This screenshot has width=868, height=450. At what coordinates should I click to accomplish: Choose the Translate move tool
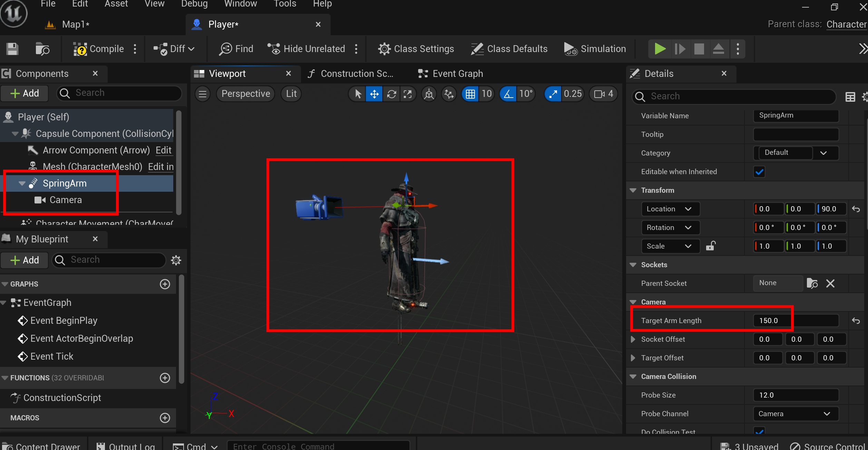click(x=374, y=94)
